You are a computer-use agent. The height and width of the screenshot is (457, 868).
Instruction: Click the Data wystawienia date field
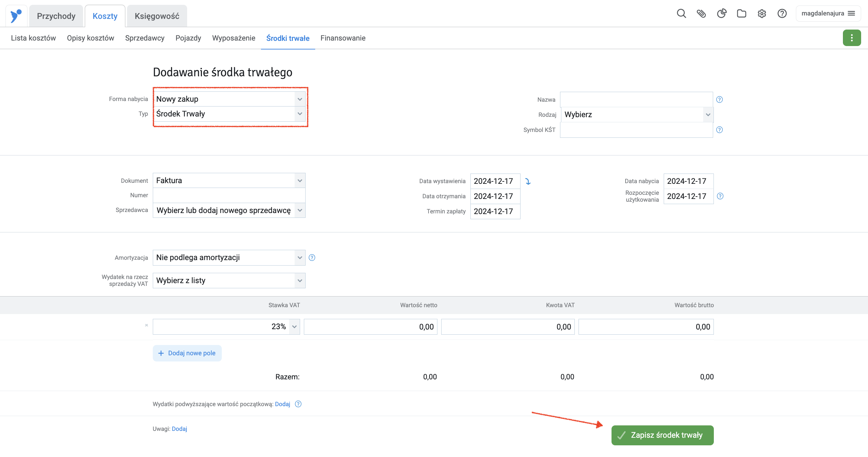[495, 181]
